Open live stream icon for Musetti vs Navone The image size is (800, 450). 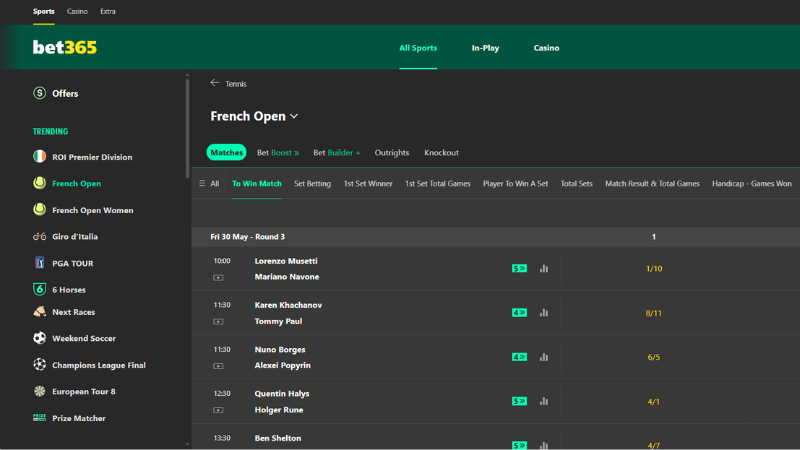coord(218,278)
